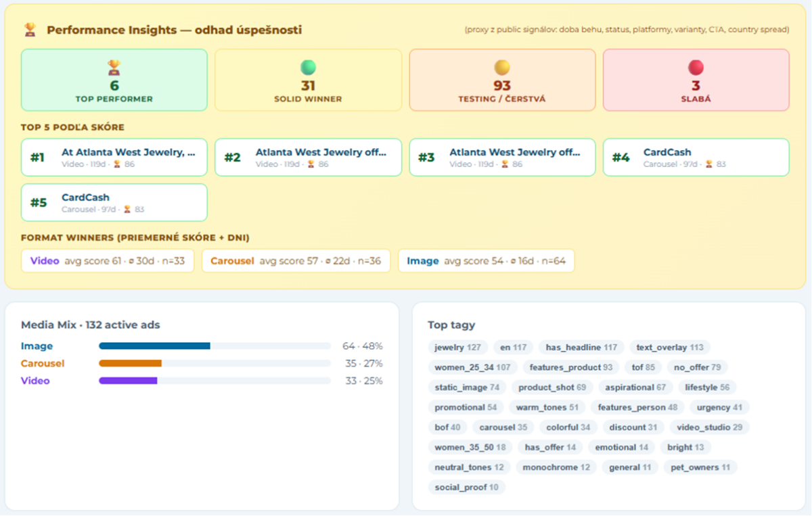The image size is (812, 516).
Task: Click the purple Video bar in Media Mix
Action: point(128,381)
